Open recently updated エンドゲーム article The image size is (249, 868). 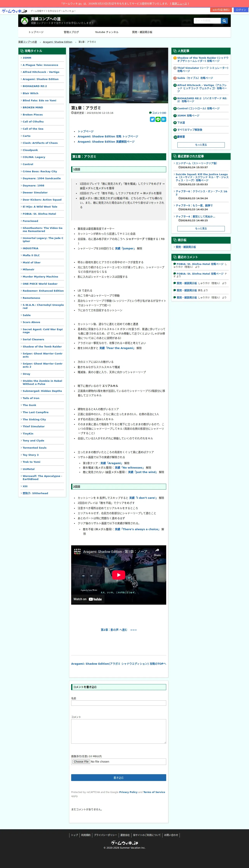(x=196, y=163)
